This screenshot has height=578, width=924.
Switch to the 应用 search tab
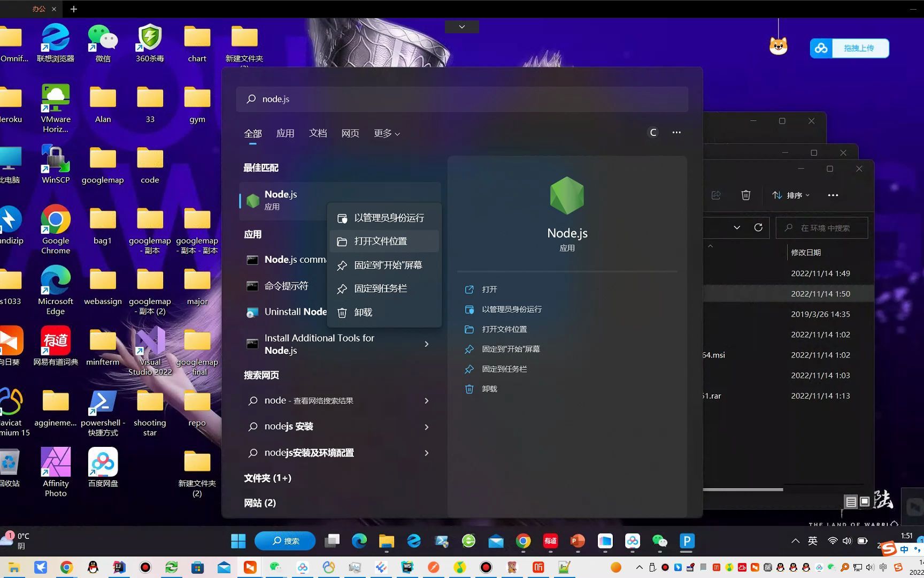(285, 133)
